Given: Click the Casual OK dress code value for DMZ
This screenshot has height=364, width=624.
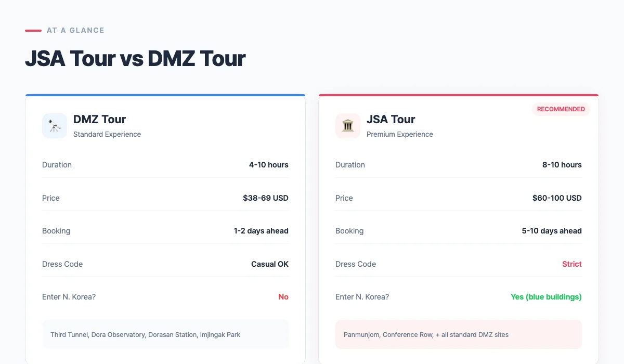Looking at the screenshot, I should pyautogui.click(x=269, y=264).
